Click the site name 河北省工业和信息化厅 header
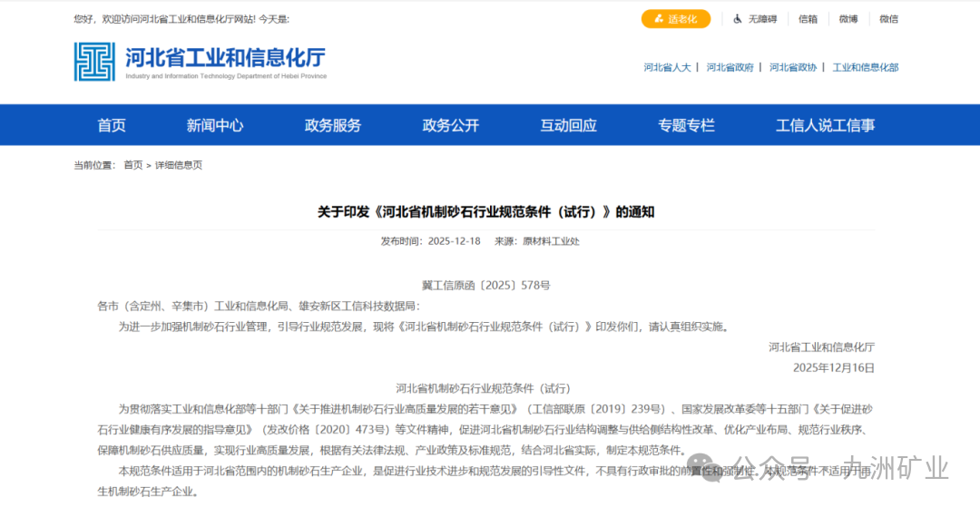This screenshot has width=980, height=507. [226, 57]
